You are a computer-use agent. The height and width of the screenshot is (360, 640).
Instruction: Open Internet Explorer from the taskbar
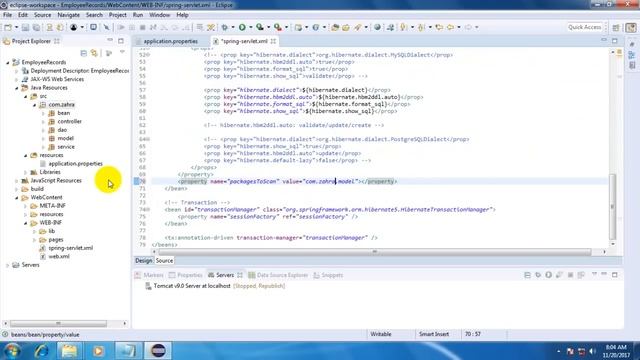pyautogui.click(x=41, y=351)
